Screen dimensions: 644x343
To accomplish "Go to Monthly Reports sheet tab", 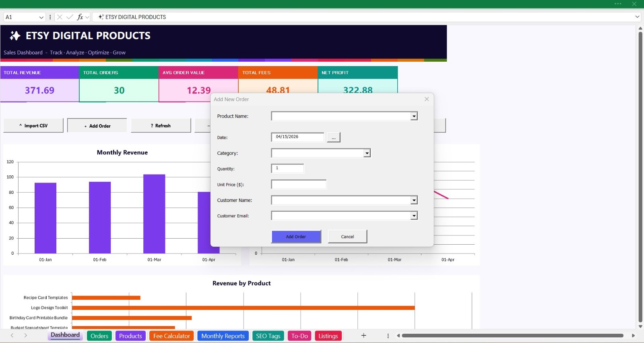I will tap(223, 336).
